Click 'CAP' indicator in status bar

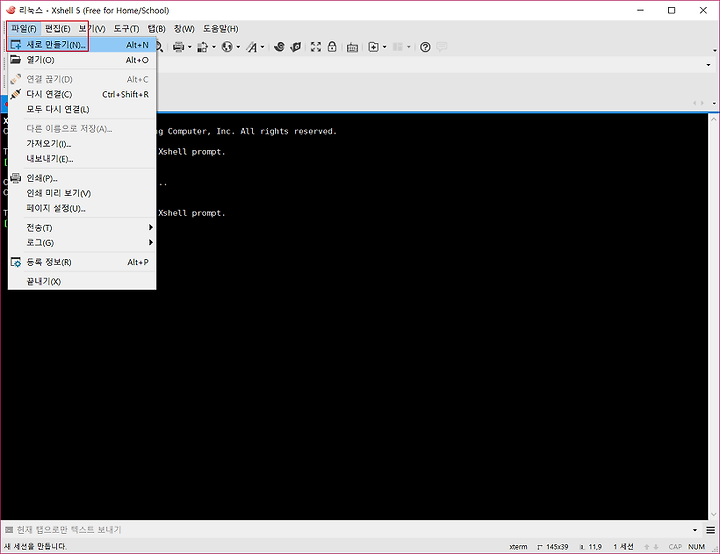675,547
